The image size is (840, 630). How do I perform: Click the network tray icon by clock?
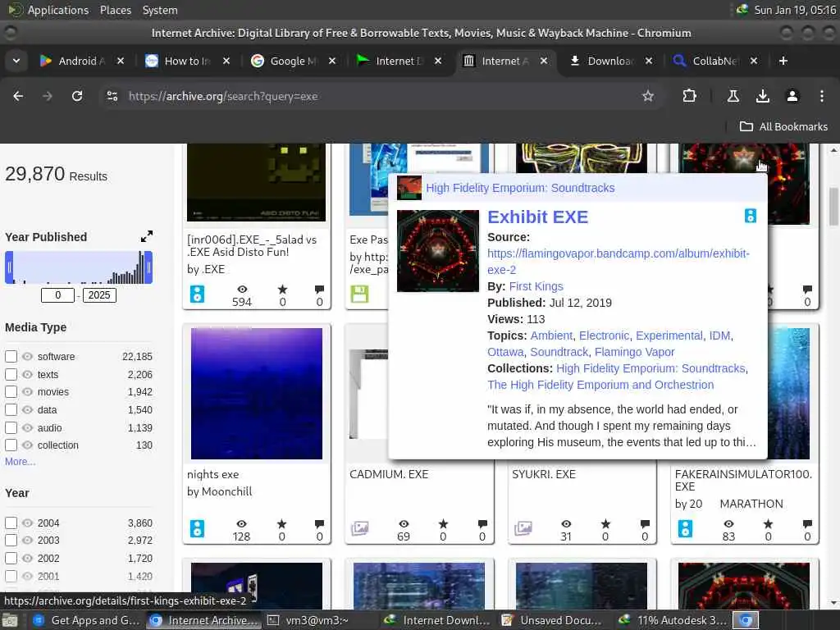tap(742, 10)
